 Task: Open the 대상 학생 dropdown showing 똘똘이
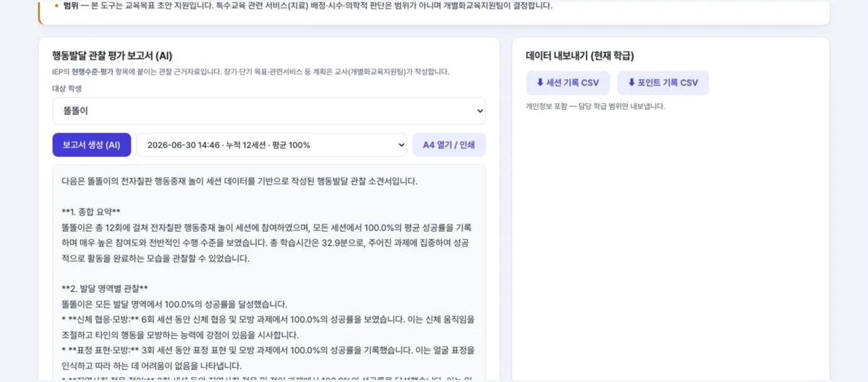tap(269, 111)
